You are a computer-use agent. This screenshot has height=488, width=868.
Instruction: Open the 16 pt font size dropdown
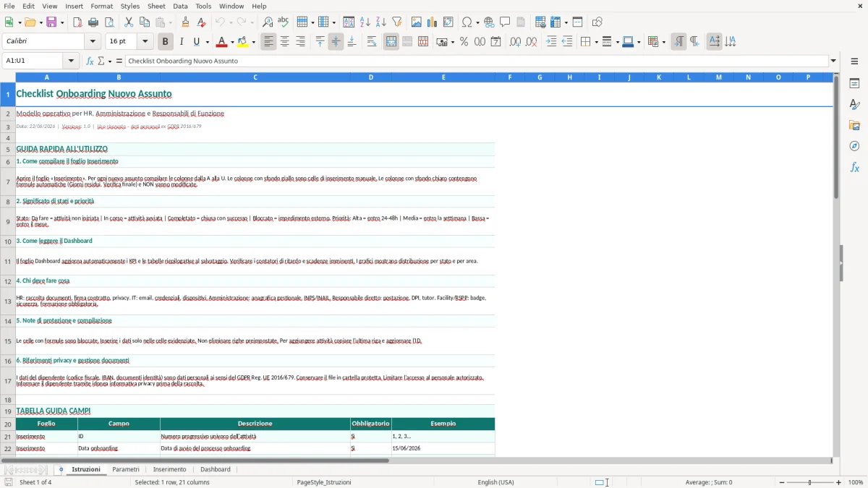click(x=145, y=42)
